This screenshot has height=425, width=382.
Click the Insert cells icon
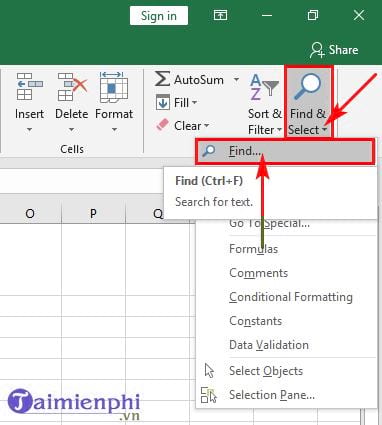30,87
